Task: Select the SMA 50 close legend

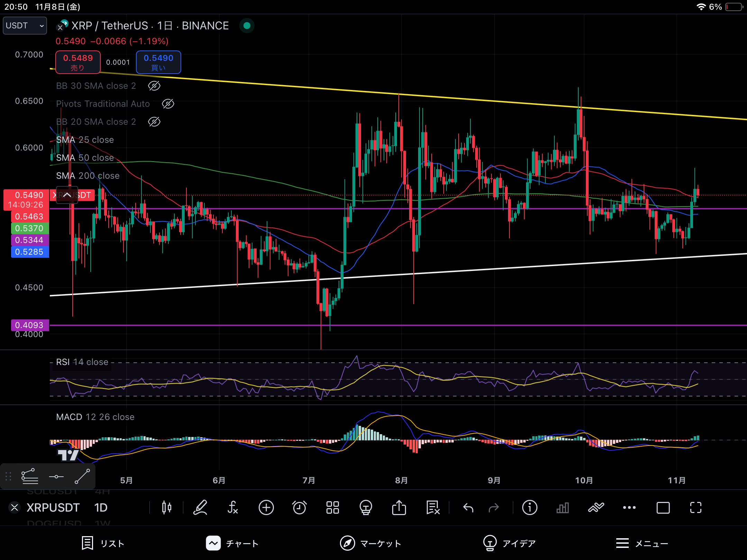Action: pos(85,158)
